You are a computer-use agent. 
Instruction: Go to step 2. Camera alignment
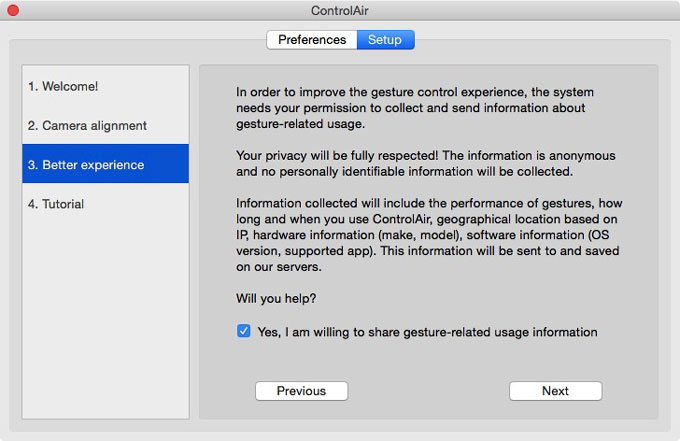(x=105, y=125)
